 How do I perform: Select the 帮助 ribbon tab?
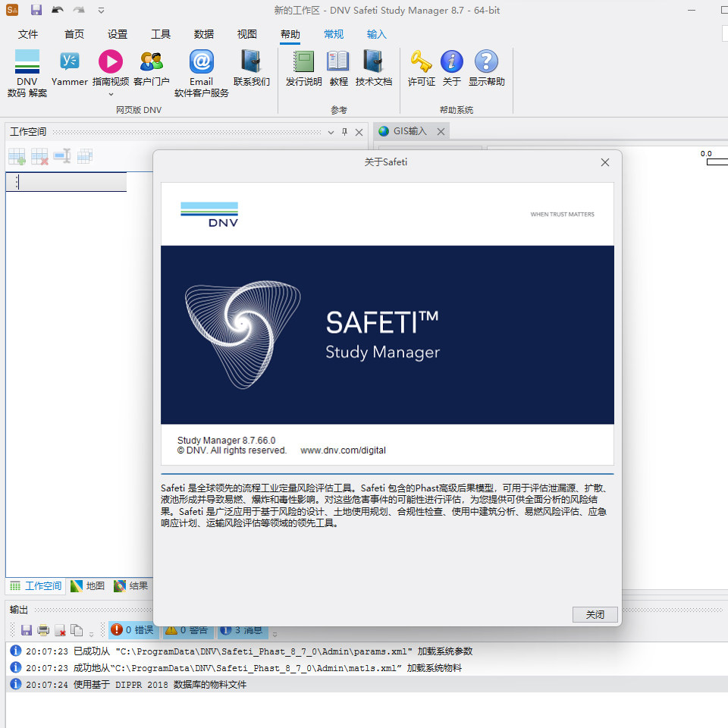pos(290,34)
